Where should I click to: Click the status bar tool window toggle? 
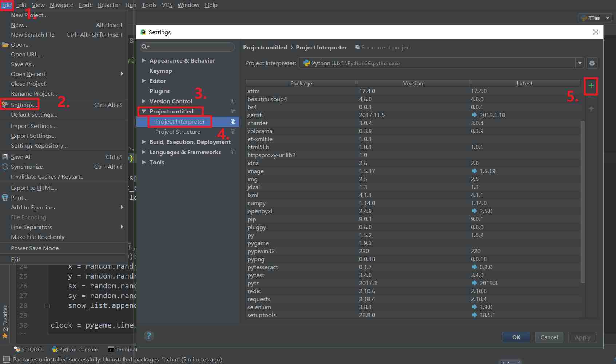(6, 359)
